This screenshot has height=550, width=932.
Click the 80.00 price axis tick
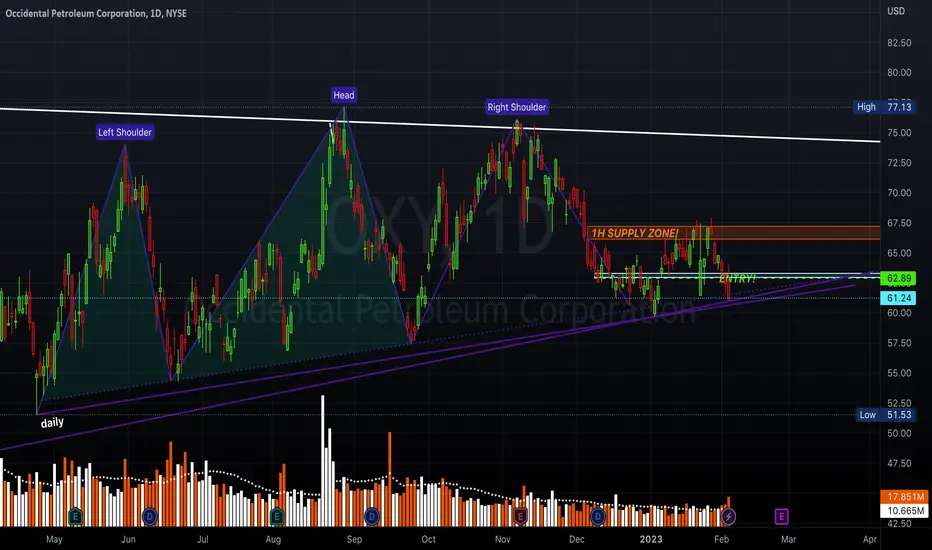(x=899, y=73)
